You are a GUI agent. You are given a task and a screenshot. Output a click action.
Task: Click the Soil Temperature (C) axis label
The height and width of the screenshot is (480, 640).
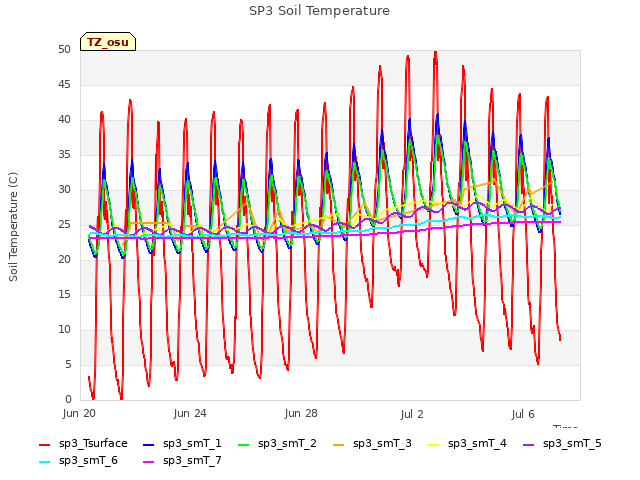[13, 227]
